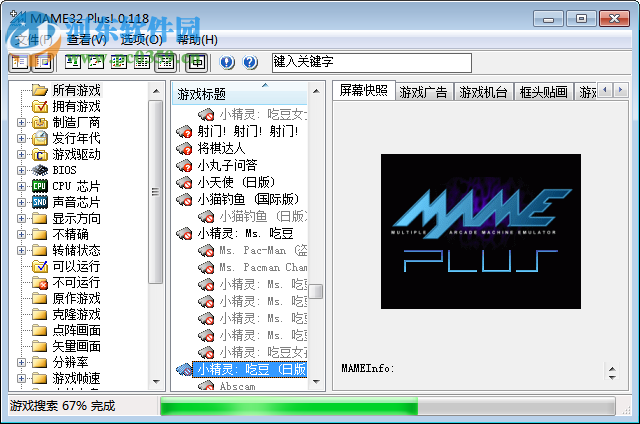The width and height of the screenshot is (640, 424).
Task: Open help via question mark icon
Action: coord(250,62)
